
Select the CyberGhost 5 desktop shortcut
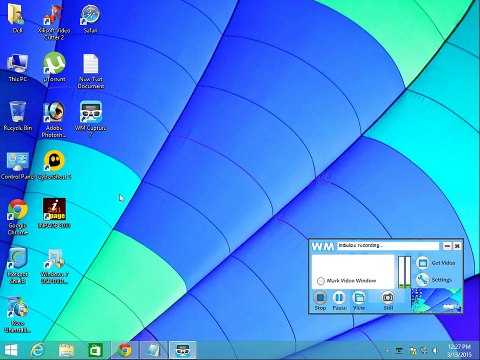pos(54,165)
